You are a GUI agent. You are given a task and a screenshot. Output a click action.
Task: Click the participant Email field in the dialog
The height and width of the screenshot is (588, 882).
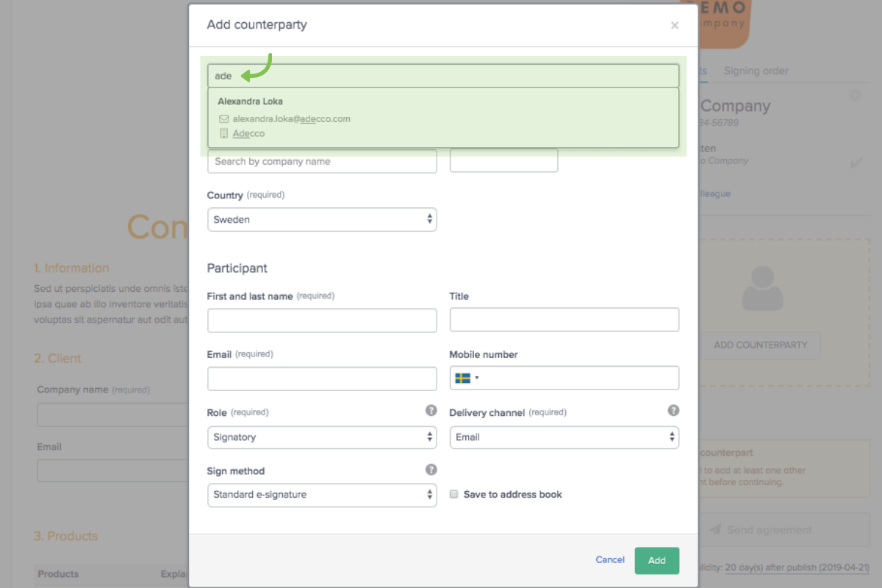point(322,379)
